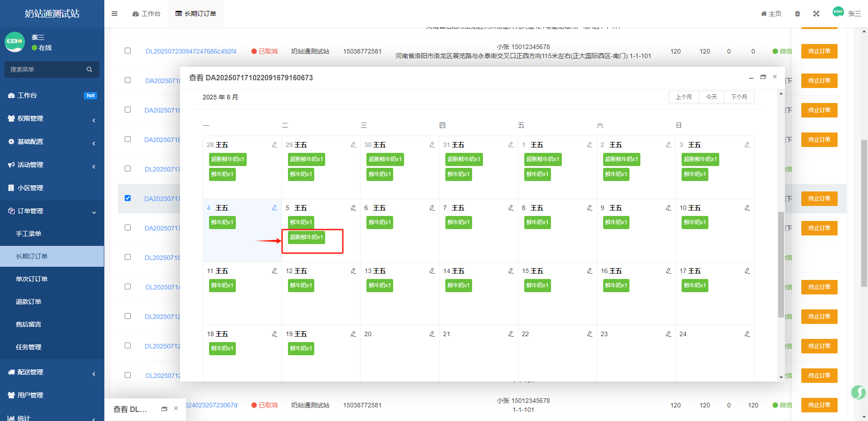Viewport: 868px width, 421px height.
Task: Click the 超新鲜牛奶x1 tag on August 5
Action: click(x=307, y=237)
